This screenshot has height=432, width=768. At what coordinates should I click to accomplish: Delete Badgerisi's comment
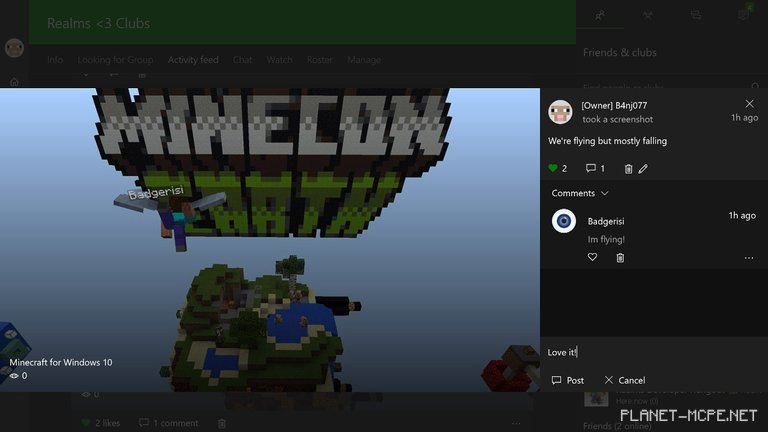(x=620, y=258)
